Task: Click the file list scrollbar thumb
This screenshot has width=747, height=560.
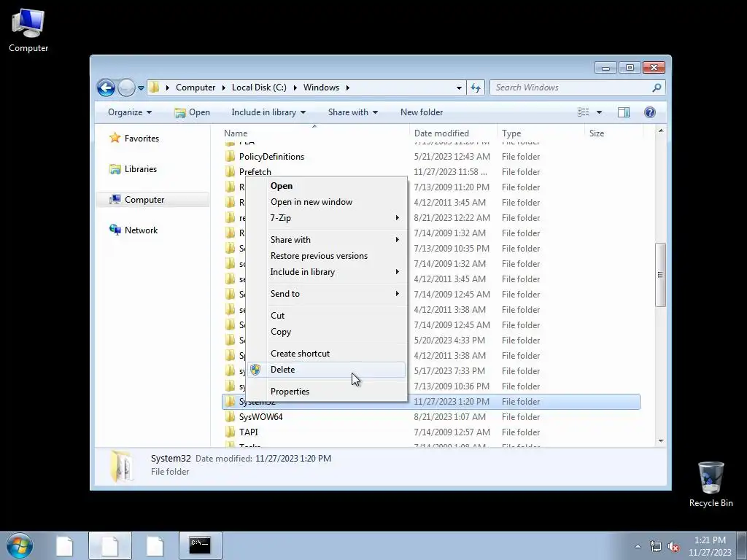Action: [660, 275]
